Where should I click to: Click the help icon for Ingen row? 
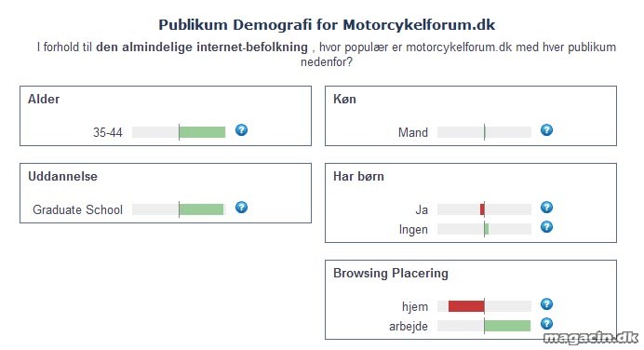click(x=546, y=227)
